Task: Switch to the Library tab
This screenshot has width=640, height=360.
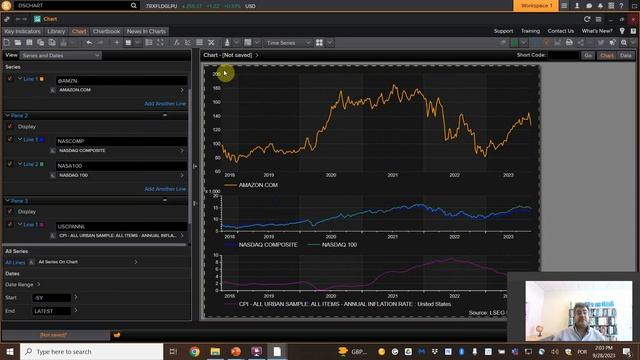Action: click(x=56, y=31)
